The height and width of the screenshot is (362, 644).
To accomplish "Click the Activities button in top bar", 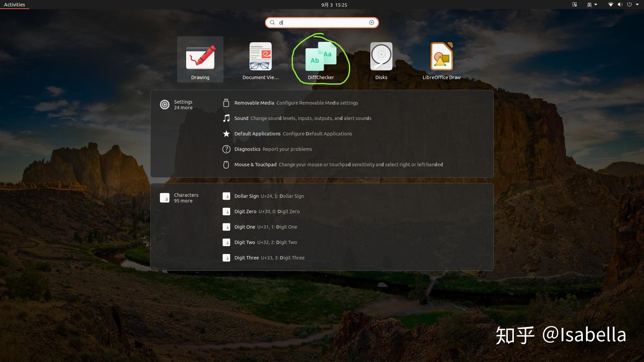I will click(x=14, y=5).
